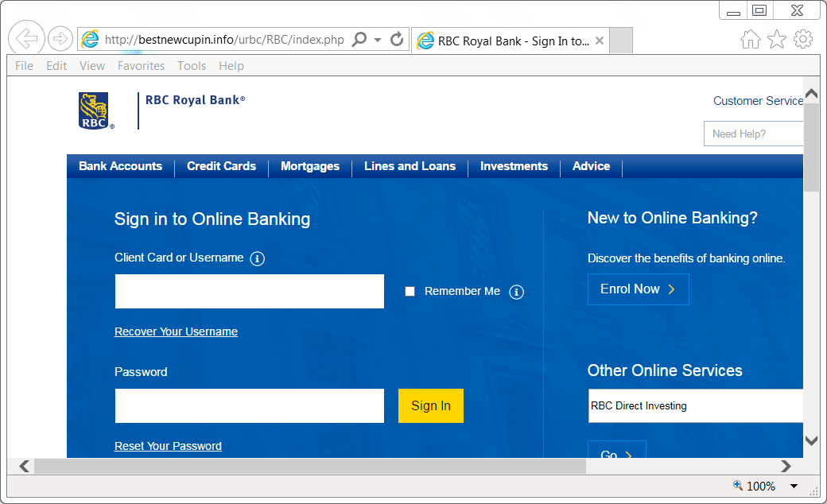Click the RBC Royal Bank wordmark
This screenshot has width=827, height=504.
click(195, 100)
